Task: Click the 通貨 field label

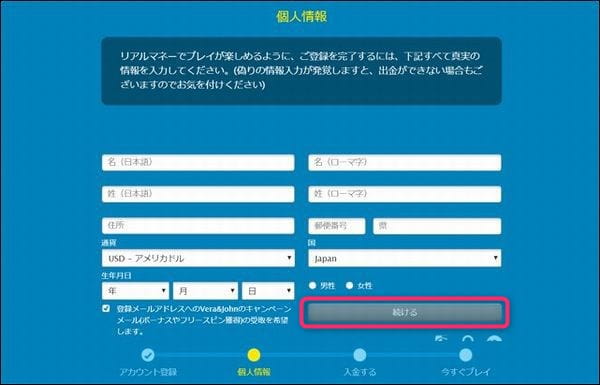Action: click(x=109, y=243)
